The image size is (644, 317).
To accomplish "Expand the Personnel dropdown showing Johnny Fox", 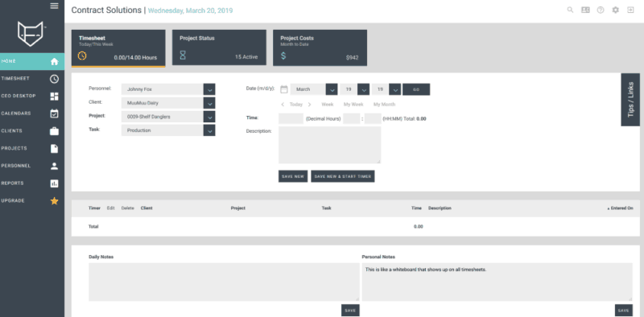I will coord(209,89).
